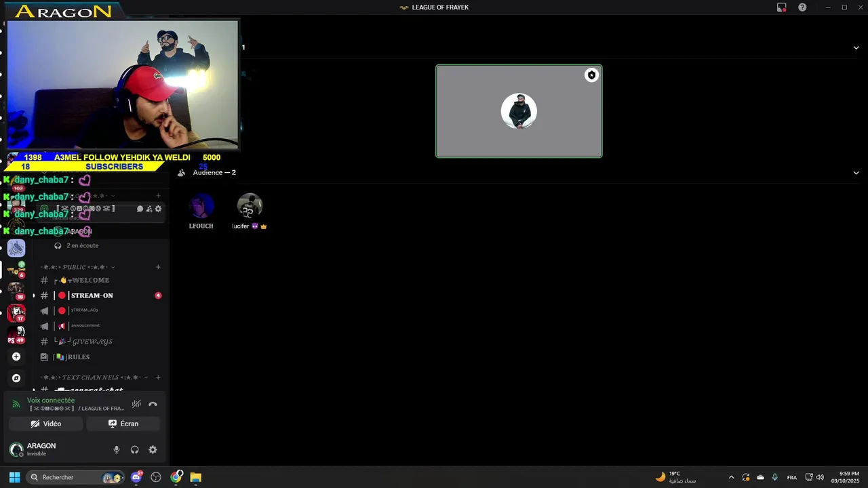The width and height of the screenshot is (868, 488).
Task: Open the stage channel chat icon
Action: (x=140, y=209)
